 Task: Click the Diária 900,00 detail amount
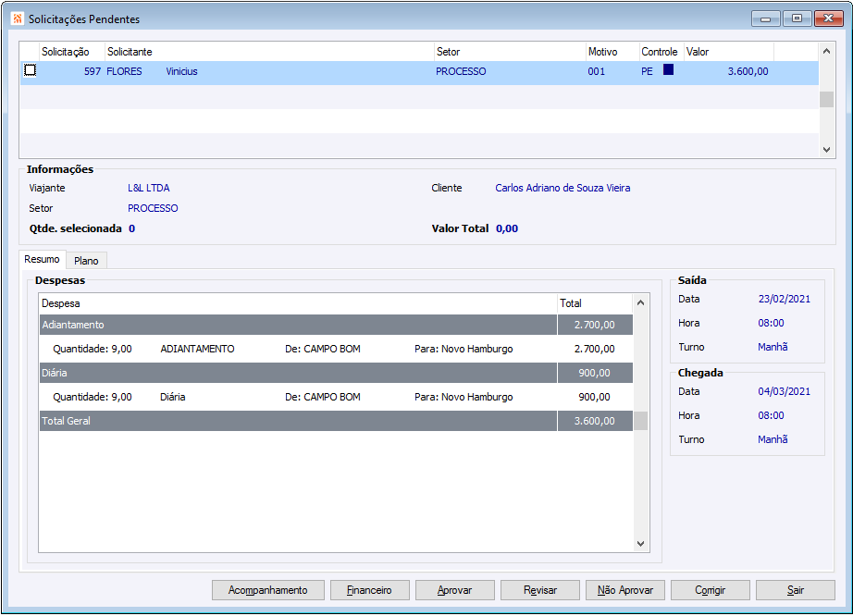(x=594, y=397)
